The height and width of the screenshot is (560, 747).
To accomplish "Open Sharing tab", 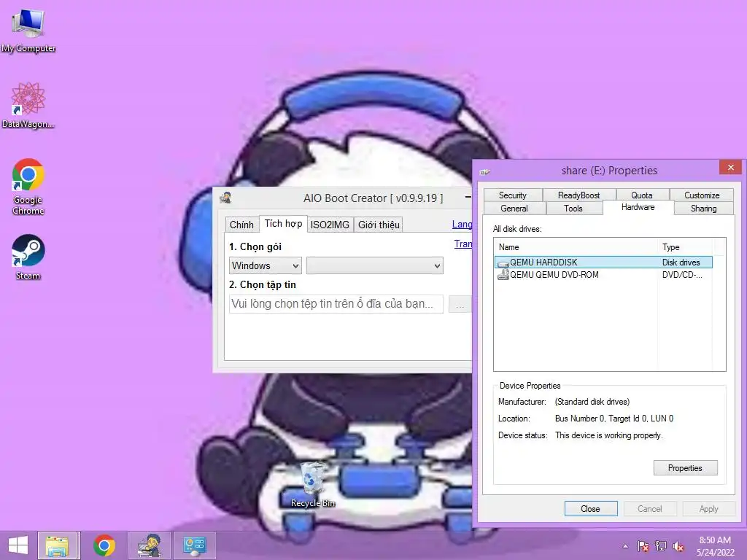I will (704, 209).
